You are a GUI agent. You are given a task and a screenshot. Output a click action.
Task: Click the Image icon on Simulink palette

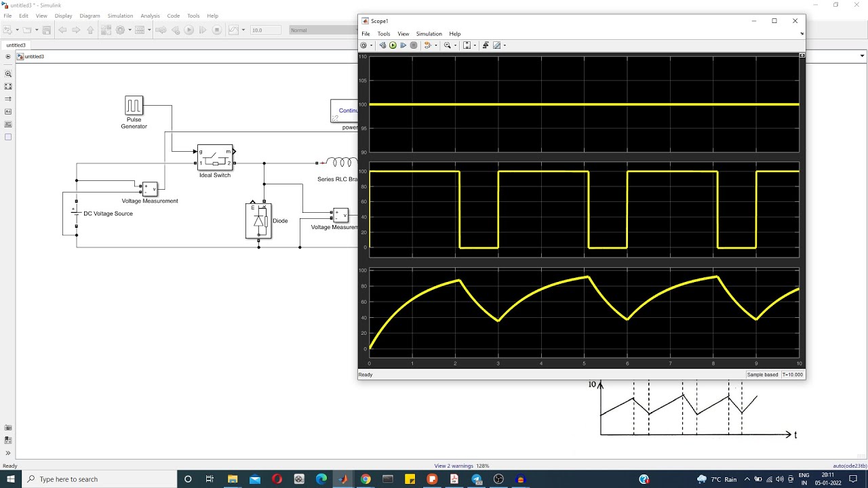click(8, 125)
